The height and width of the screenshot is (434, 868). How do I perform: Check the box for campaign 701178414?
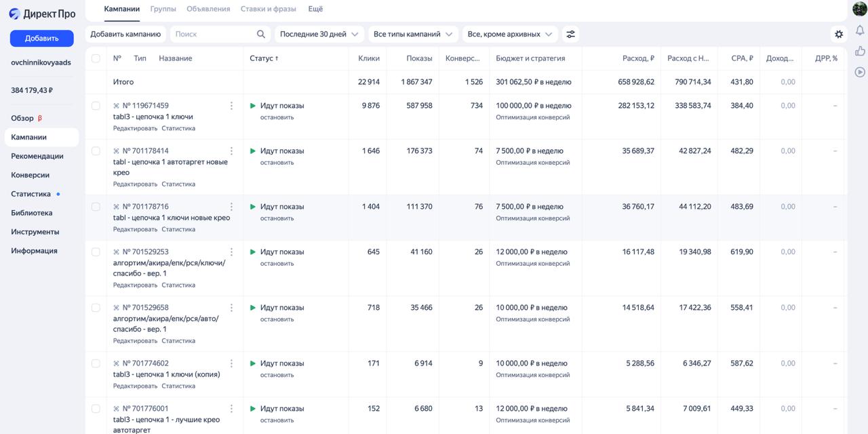click(x=96, y=151)
